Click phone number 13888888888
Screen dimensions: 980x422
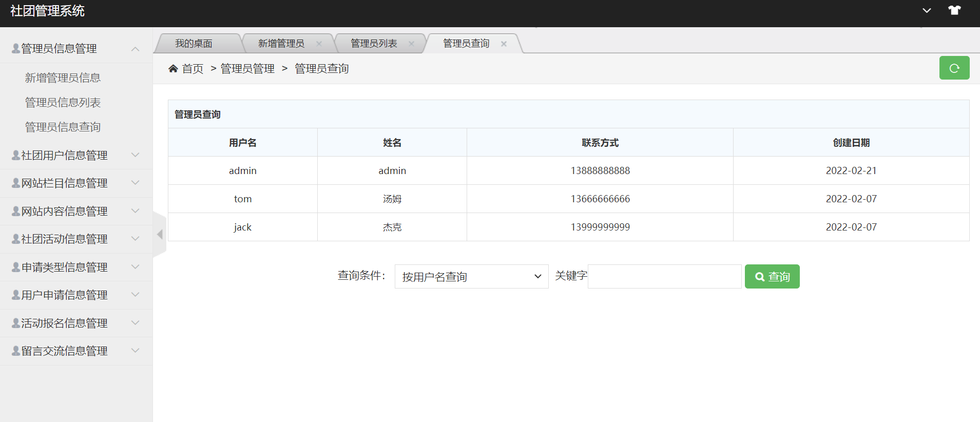click(x=600, y=170)
